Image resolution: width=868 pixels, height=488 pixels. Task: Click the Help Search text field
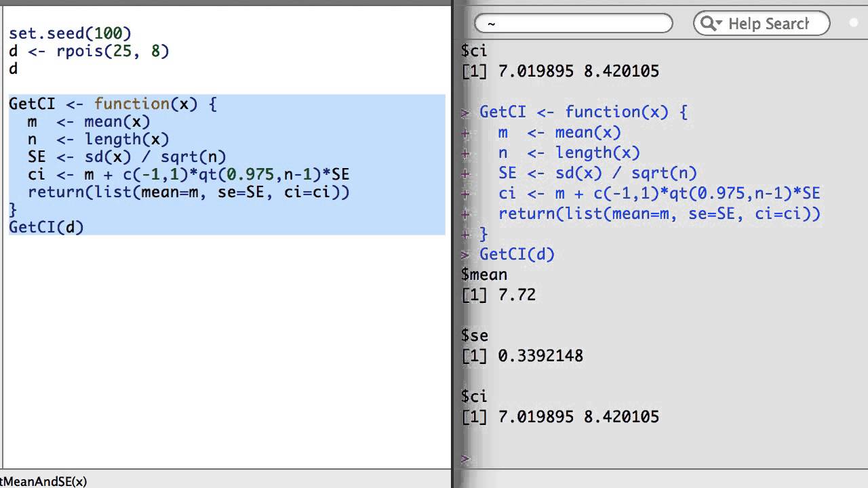768,24
